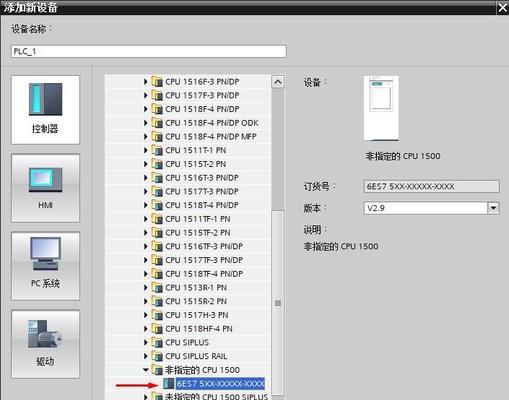Select the 控制器 controller category button
The height and width of the screenshot is (400, 509).
point(46,110)
